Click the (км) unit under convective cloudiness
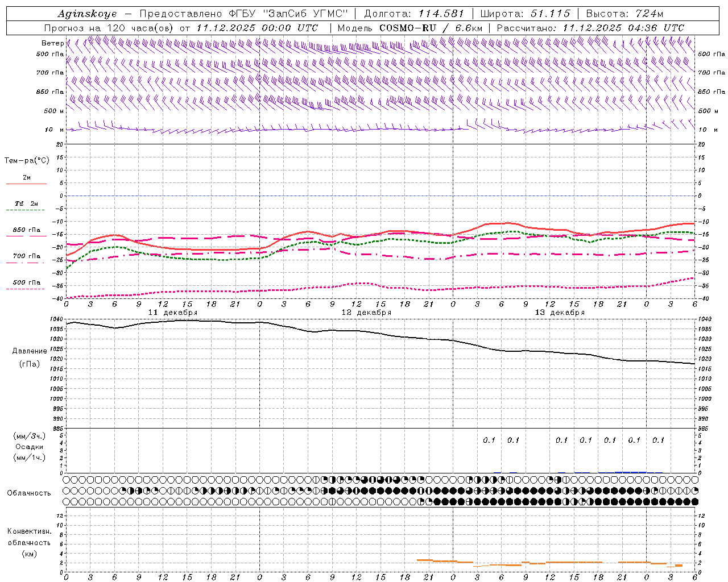 (x=29, y=554)
